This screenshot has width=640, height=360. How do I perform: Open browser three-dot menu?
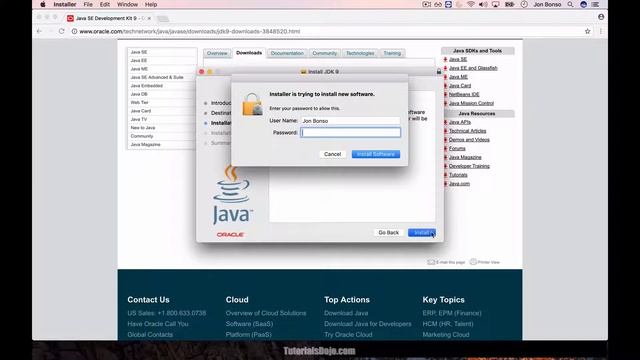(x=601, y=31)
